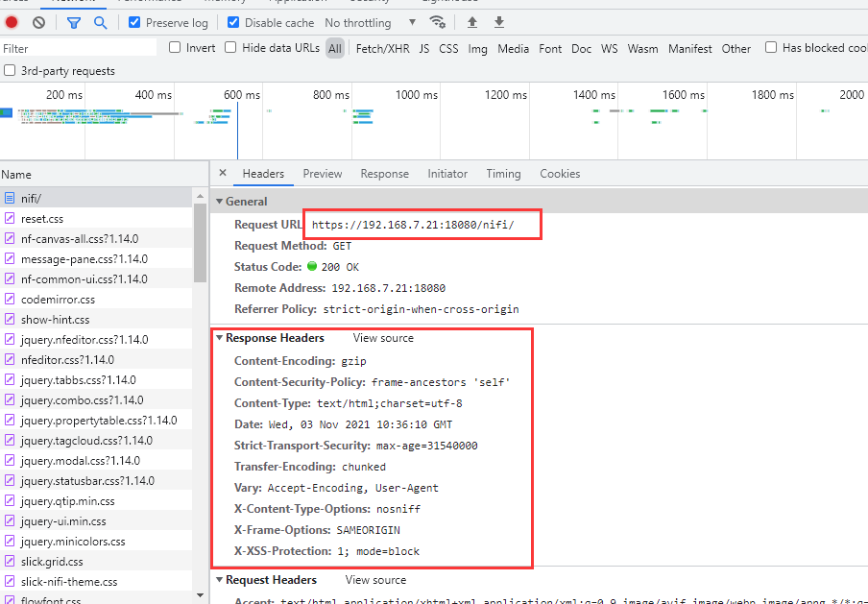
Task: View source of Response Headers
Action: click(383, 338)
